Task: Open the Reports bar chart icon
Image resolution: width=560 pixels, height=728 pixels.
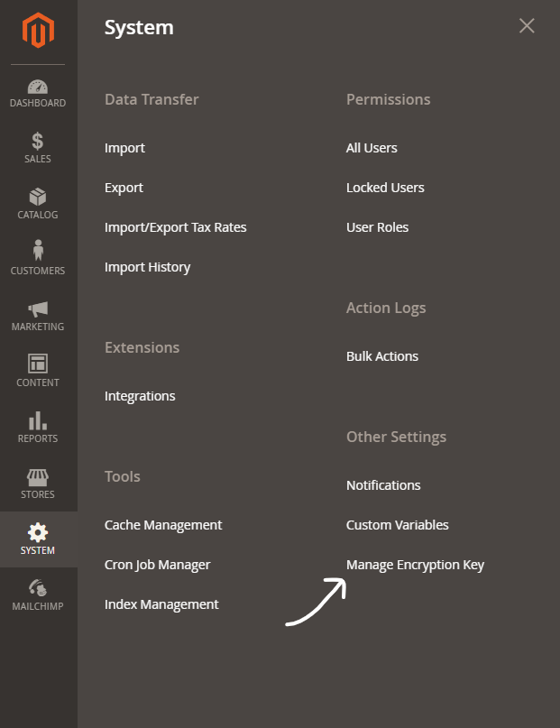Action: [38, 420]
